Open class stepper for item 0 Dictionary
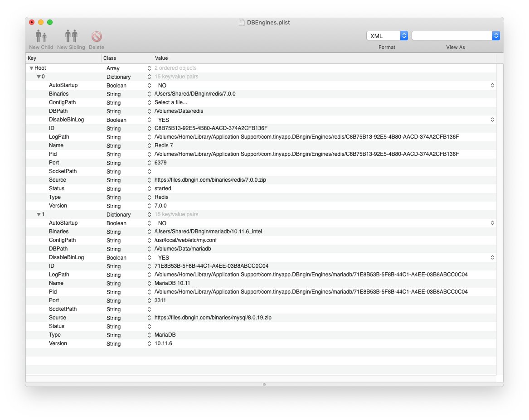Image resolution: width=529 pixels, height=420 pixels. 149,77
